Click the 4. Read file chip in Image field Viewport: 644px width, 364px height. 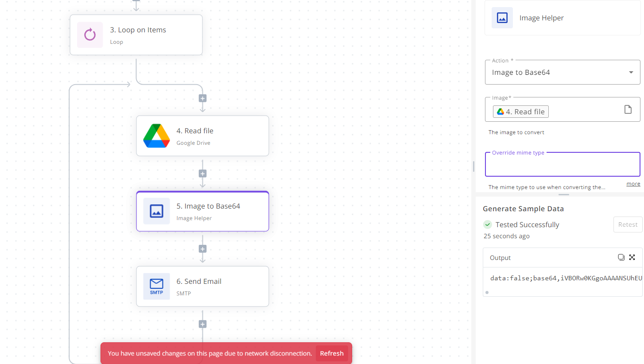coord(521,112)
